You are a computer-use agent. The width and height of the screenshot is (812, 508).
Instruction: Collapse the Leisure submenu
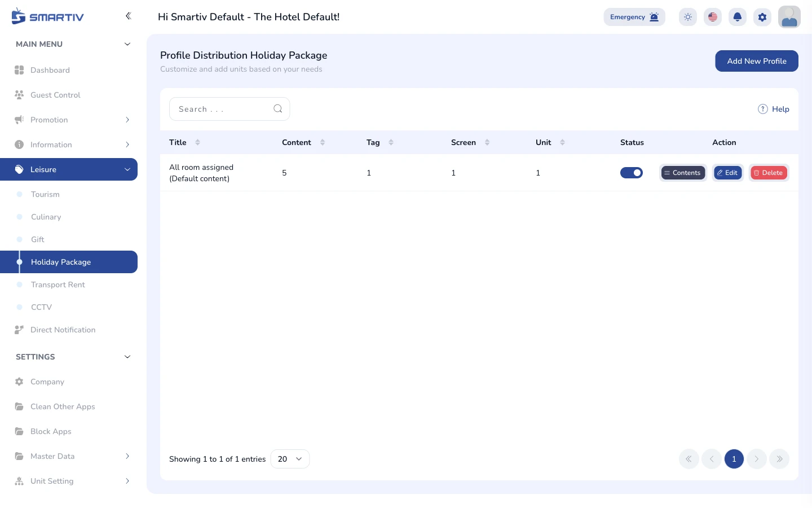coord(127,169)
